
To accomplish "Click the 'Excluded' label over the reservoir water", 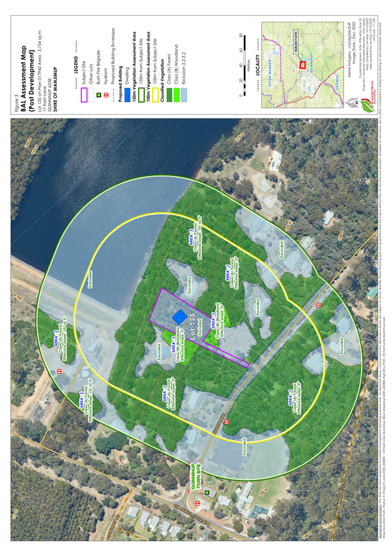I will [90, 279].
